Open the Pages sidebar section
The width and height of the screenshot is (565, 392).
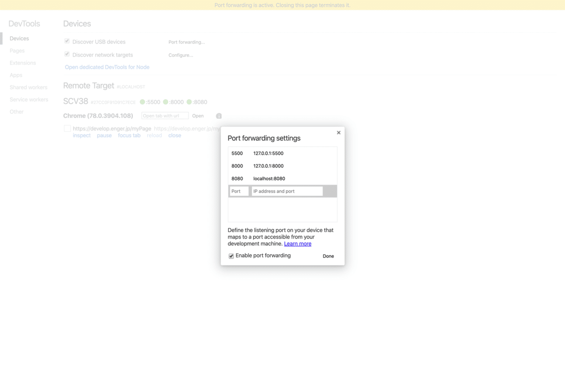(x=17, y=51)
